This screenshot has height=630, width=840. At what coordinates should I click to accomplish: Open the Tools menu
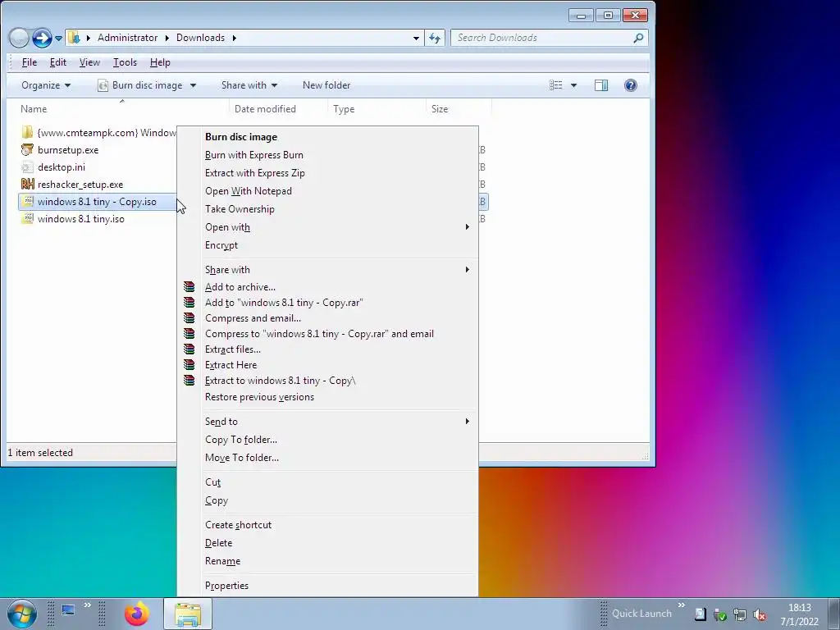click(x=125, y=62)
